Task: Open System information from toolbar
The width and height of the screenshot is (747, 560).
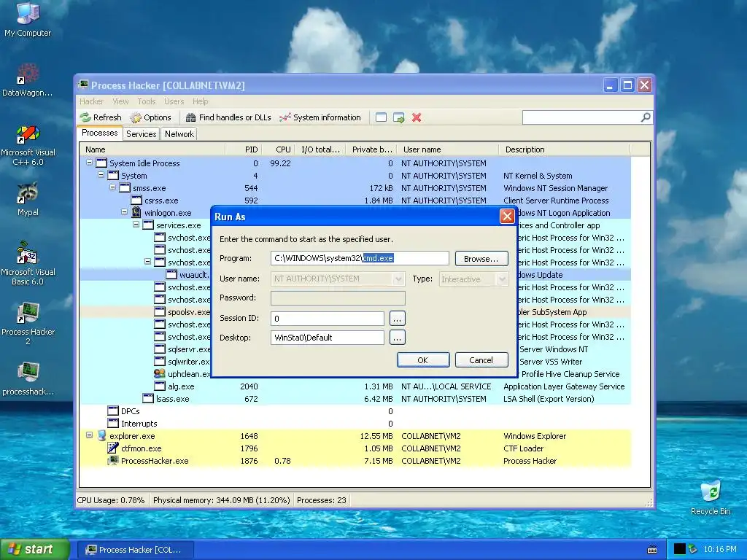Action: (x=320, y=117)
